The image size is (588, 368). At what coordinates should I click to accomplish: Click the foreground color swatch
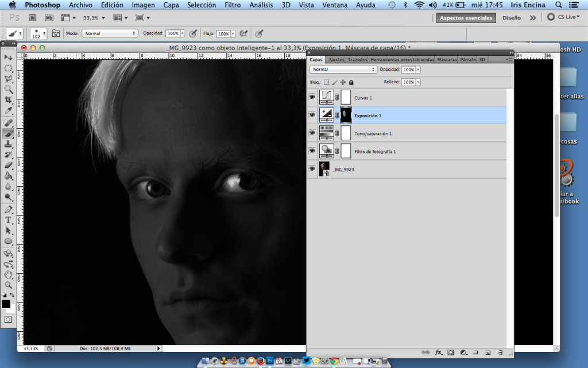point(6,304)
